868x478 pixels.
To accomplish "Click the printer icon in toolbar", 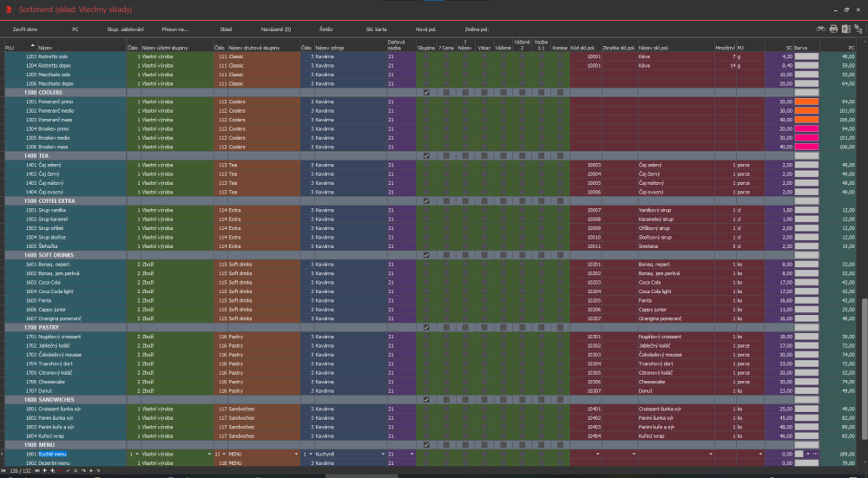I will [x=833, y=29].
